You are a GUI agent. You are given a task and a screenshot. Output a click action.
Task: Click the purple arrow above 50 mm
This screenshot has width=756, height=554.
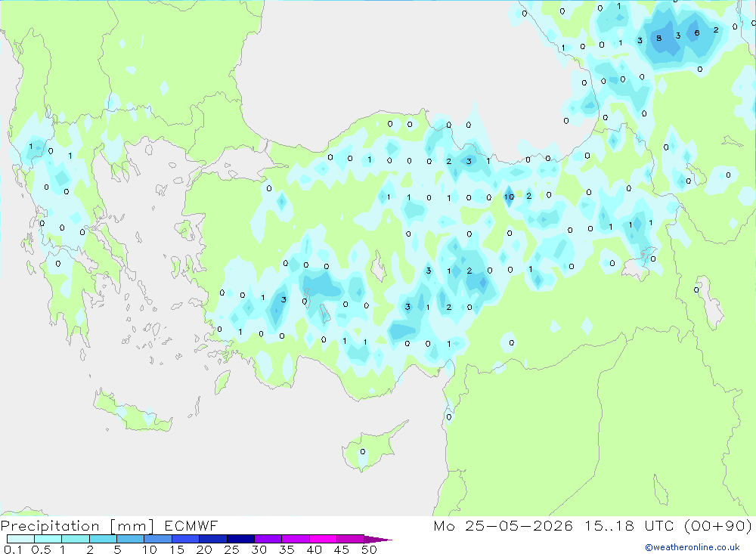(x=377, y=540)
